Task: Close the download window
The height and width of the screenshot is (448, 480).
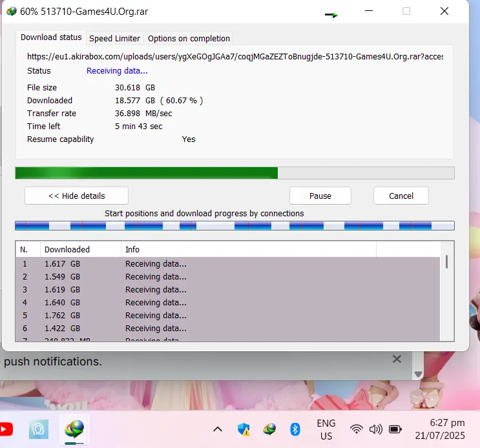Action: coord(444,11)
